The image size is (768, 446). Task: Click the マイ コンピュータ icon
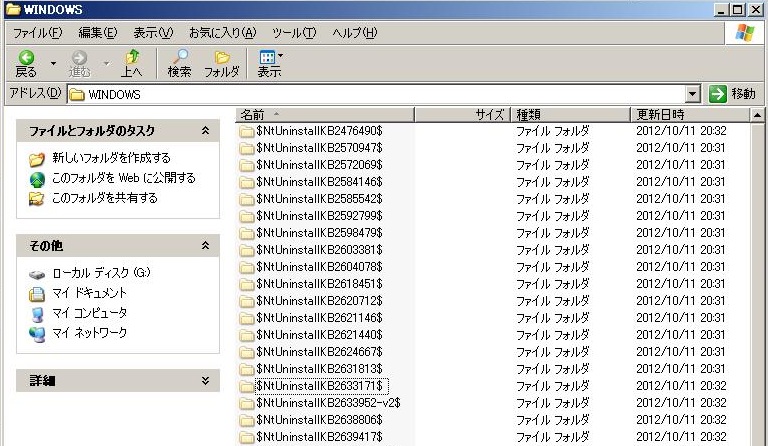pyautogui.click(x=37, y=314)
